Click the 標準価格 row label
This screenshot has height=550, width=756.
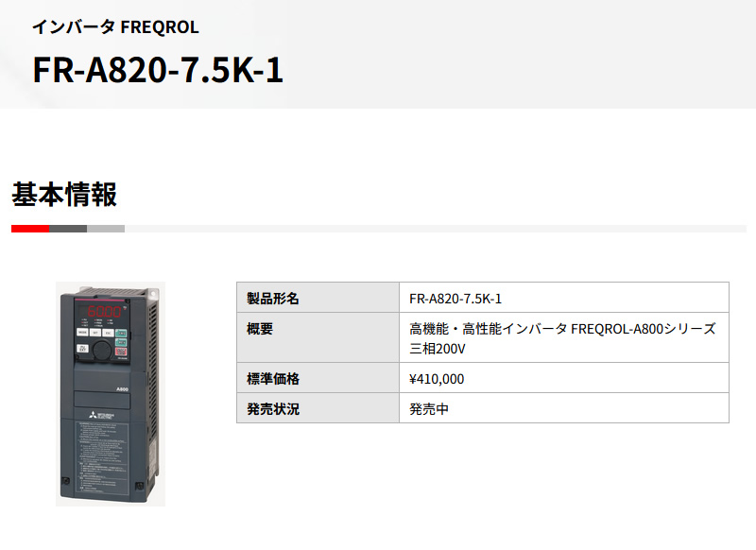273,379
